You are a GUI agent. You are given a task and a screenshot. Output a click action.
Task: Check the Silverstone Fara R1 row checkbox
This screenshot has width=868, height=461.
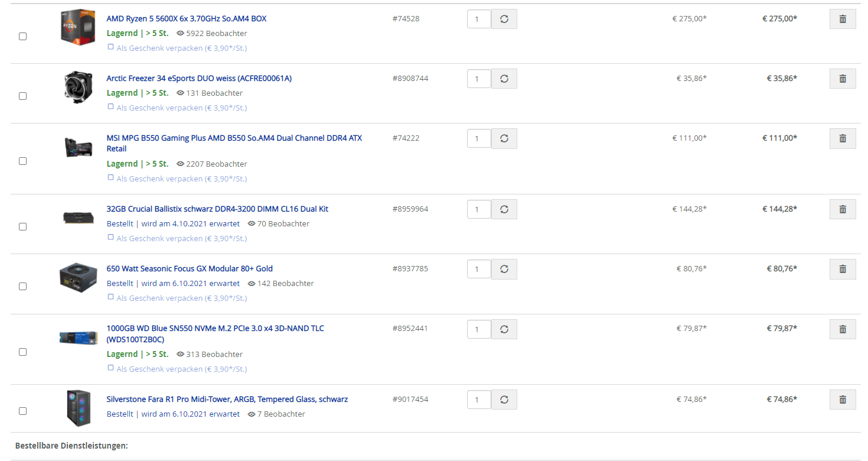pyautogui.click(x=22, y=411)
